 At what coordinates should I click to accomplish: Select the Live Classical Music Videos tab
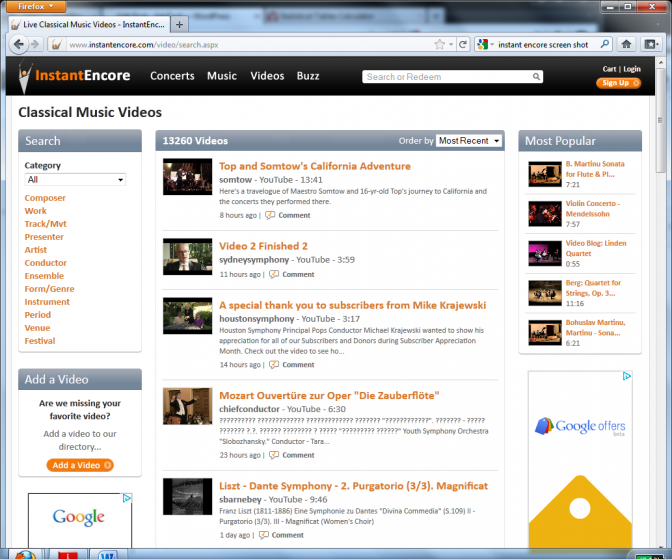click(x=89, y=24)
